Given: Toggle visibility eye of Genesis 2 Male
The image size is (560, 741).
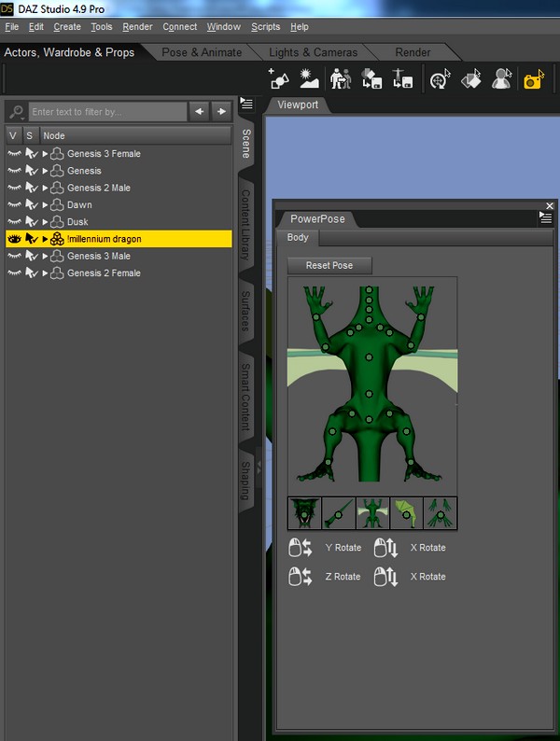Looking at the screenshot, I should (14, 188).
